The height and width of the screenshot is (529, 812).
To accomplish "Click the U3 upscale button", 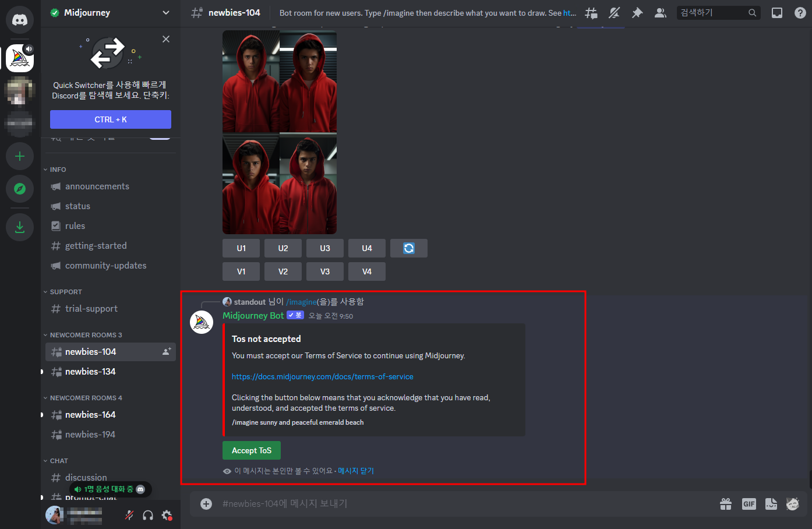I will [x=325, y=248].
